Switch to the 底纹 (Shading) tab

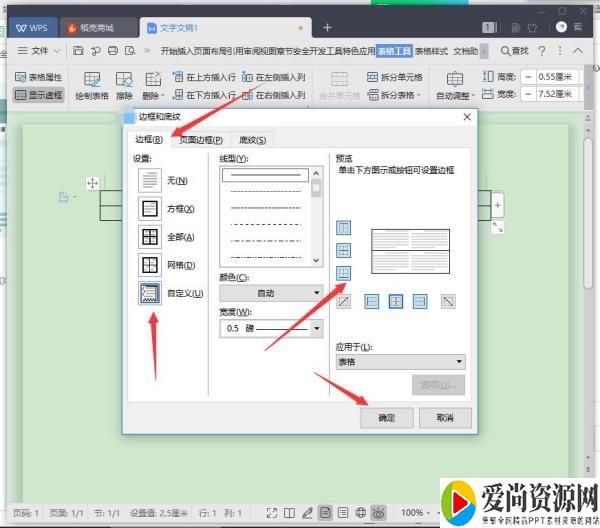[253, 140]
